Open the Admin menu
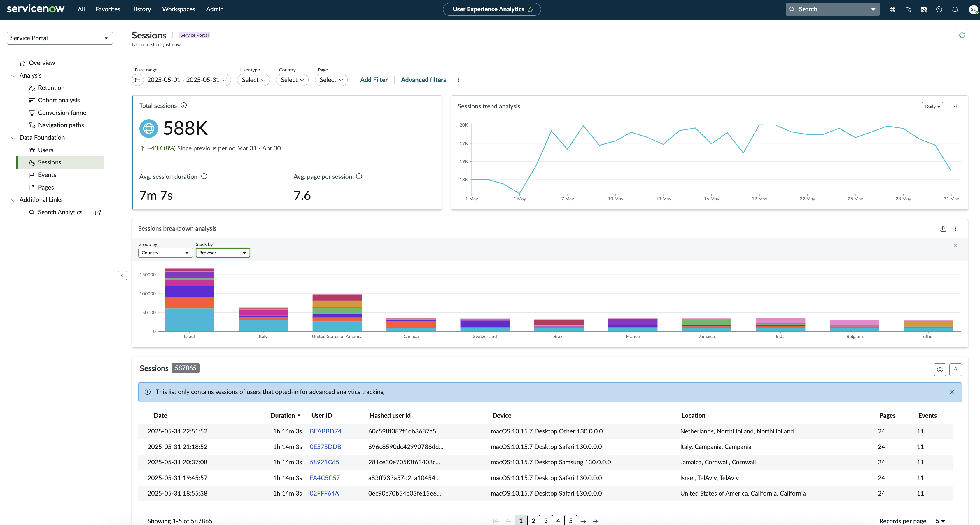This screenshot has width=980, height=525. click(215, 9)
